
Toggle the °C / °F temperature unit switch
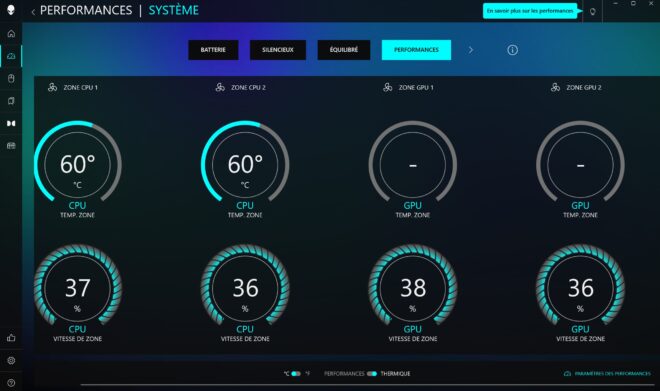click(x=296, y=373)
